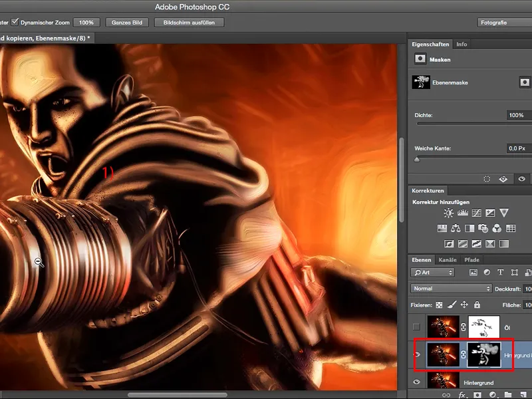Add a Gradient Map adjustment
Viewport: 532px width, 399px height.
504,243
